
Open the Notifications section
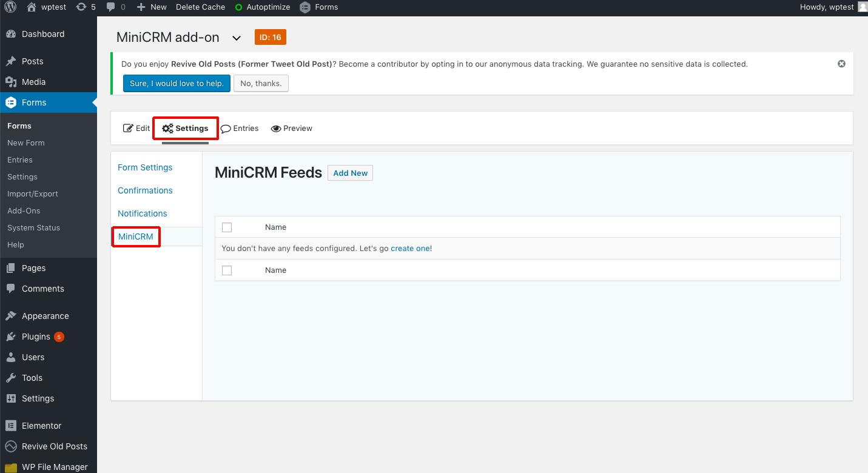pyautogui.click(x=143, y=213)
